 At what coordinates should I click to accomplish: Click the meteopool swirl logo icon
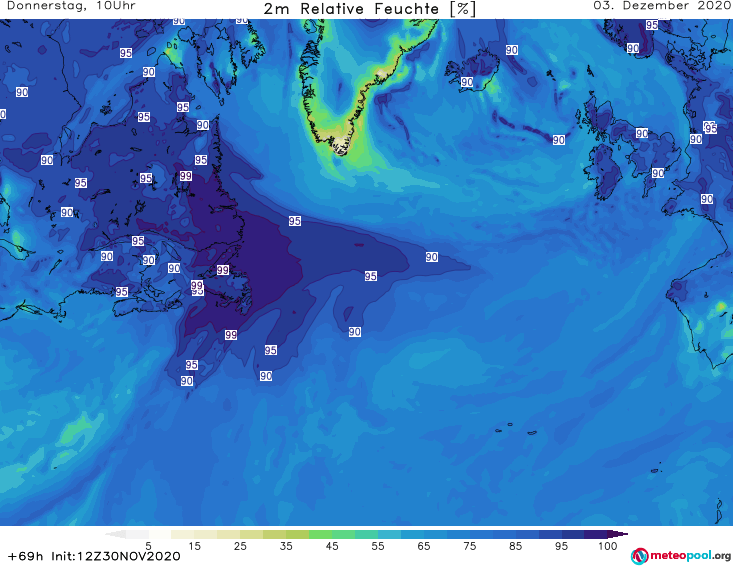click(x=639, y=556)
